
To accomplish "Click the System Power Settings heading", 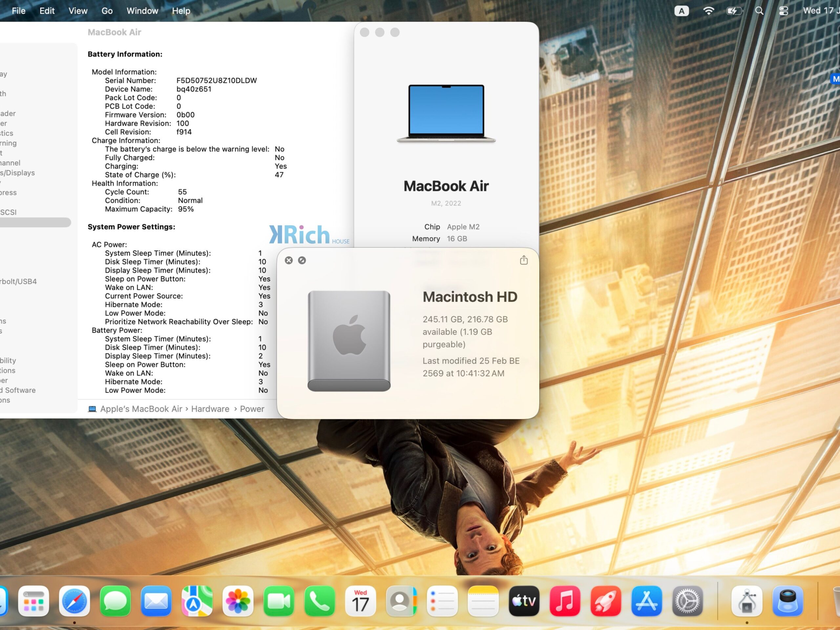I will click(131, 227).
